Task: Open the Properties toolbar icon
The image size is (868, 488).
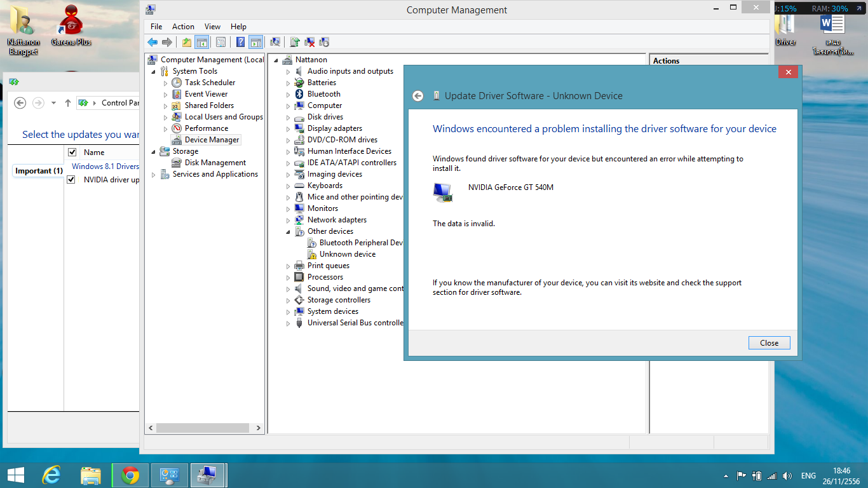Action: 220,42
